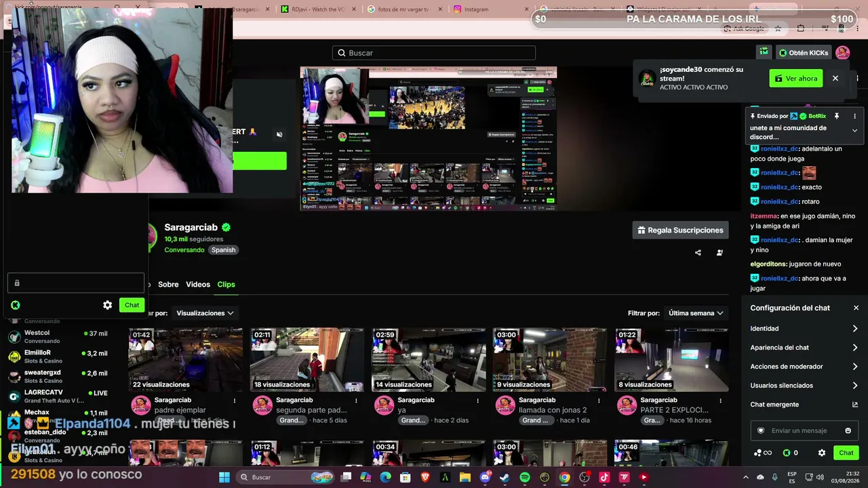Screen dimensions: 868x488
Task: Open the pinned message three-dot menu
Action: (854, 116)
